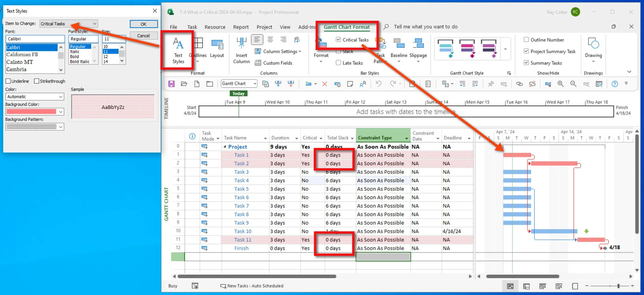Image resolution: width=644 pixels, height=295 pixels.
Task: Click the red Delete X icon
Action: (324, 84)
